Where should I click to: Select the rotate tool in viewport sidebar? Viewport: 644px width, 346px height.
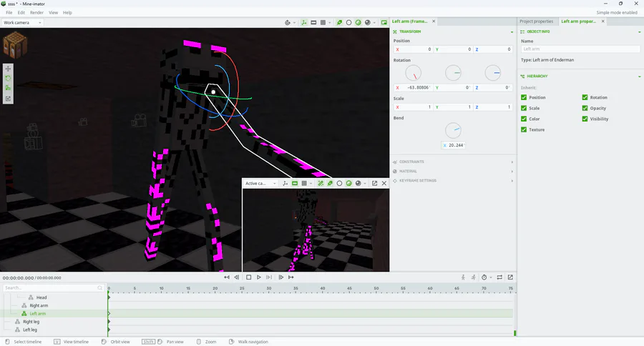[8, 78]
